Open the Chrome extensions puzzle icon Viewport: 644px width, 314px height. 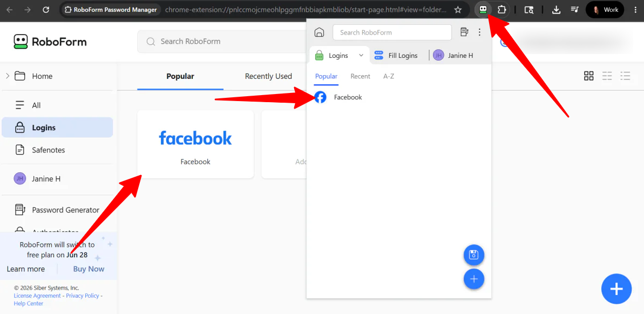(501, 9)
